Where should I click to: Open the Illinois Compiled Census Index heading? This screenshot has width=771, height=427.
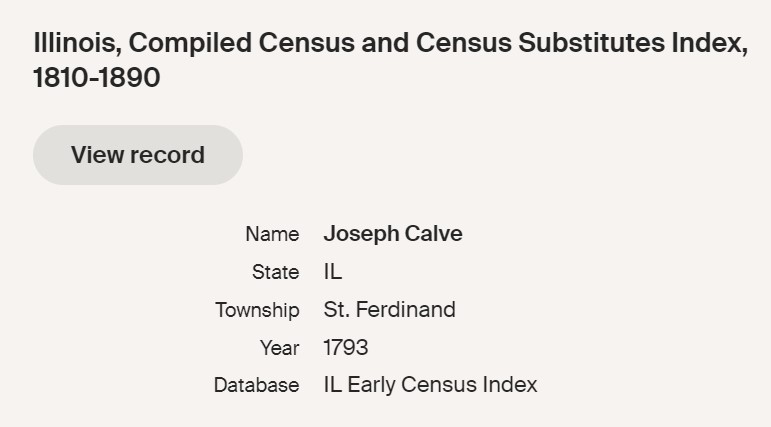[x=390, y=45]
